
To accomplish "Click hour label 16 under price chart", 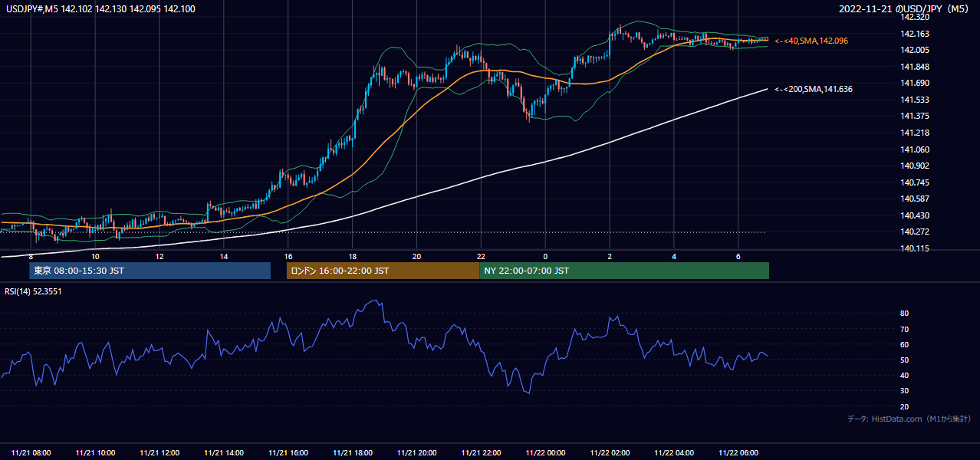I will pos(288,256).
